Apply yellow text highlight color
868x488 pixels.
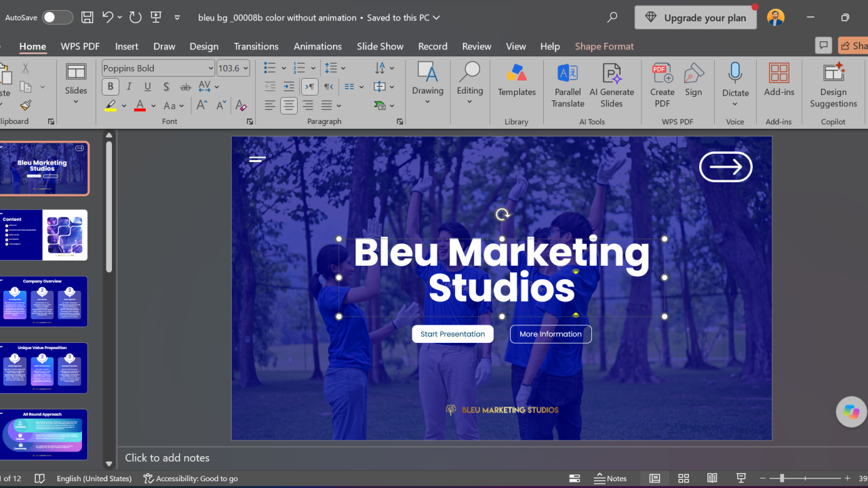tap(111, 106)
